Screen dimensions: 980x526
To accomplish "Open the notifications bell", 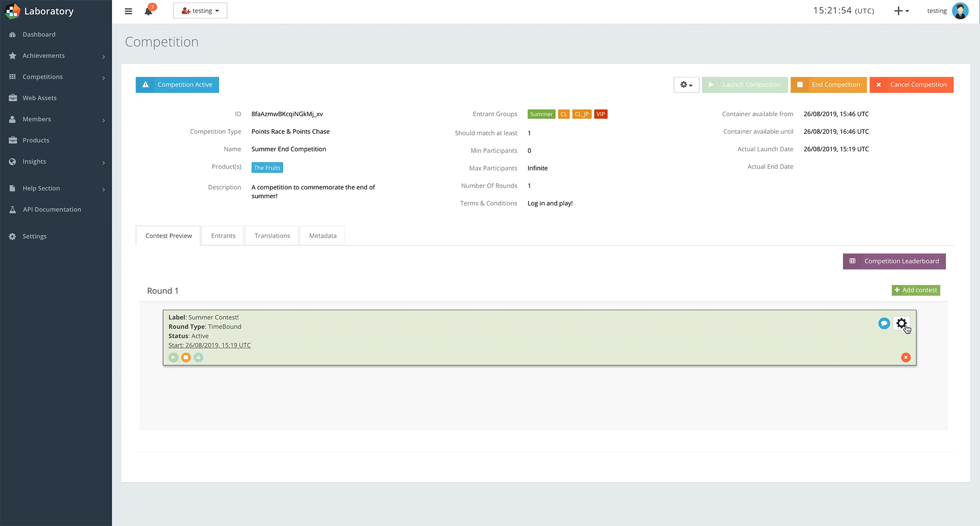I will 149,11.
